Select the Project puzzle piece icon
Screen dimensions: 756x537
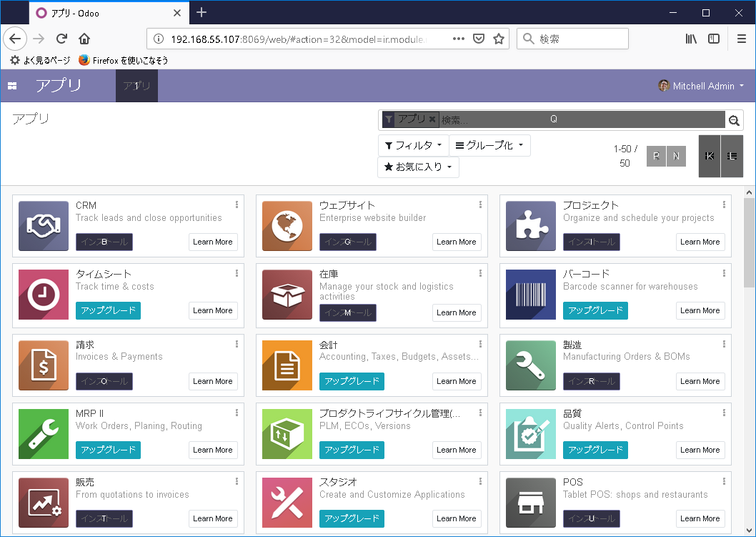pyautogui.click(x=531, y=225)
